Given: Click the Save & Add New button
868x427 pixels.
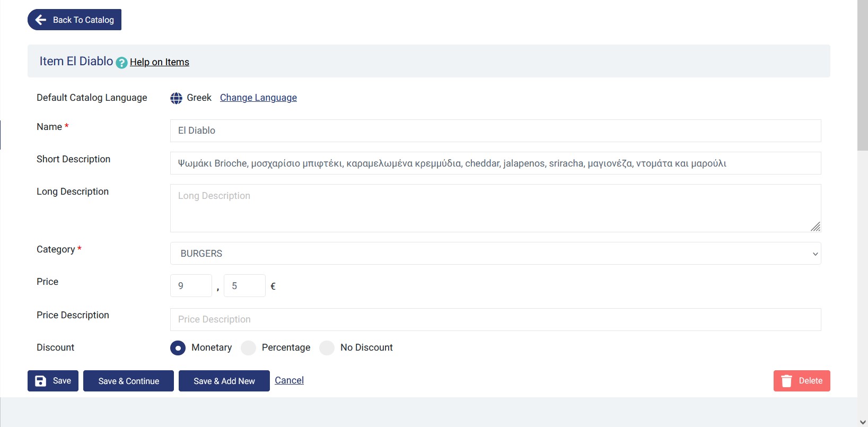Looking at the screenshot, I should point(224,381).
